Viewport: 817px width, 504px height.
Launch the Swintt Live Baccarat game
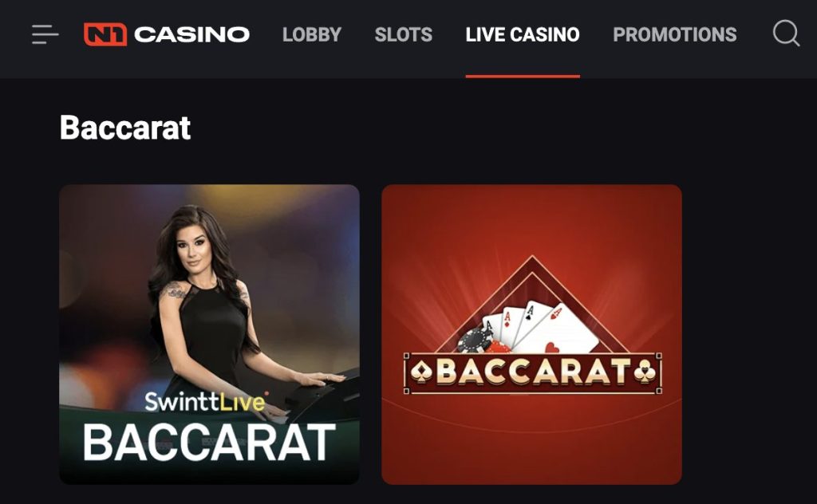210,334
